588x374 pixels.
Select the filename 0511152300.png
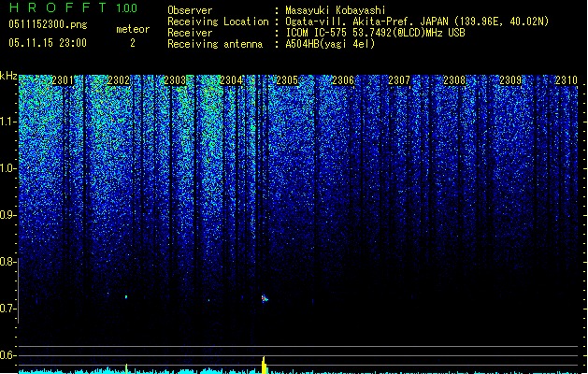coord(48,24)
